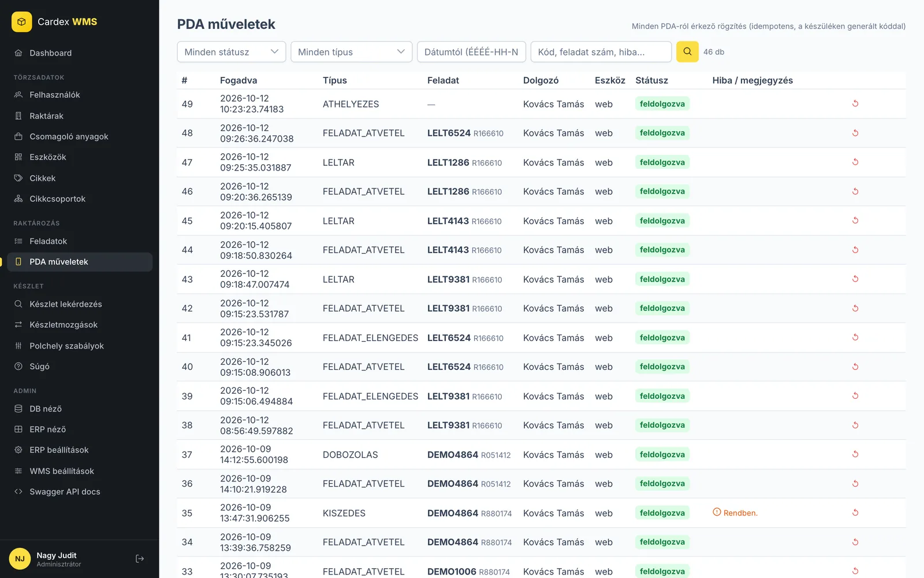
Task: Reprocess row 49 with its retry icon
Action: [x=855, y=103]
